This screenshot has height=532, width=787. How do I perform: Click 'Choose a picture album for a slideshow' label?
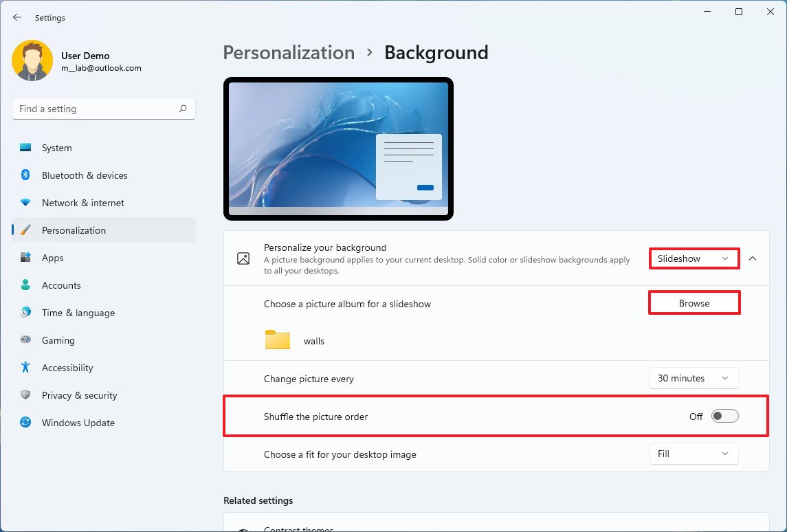(x=347, y=304)
